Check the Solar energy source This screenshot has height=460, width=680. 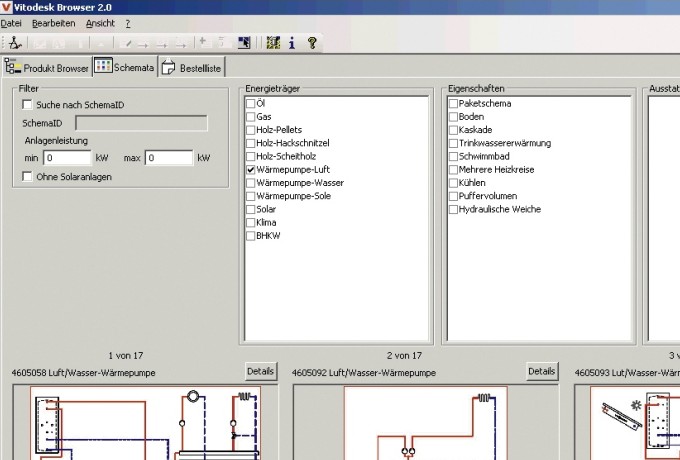[x=250, y=209]
